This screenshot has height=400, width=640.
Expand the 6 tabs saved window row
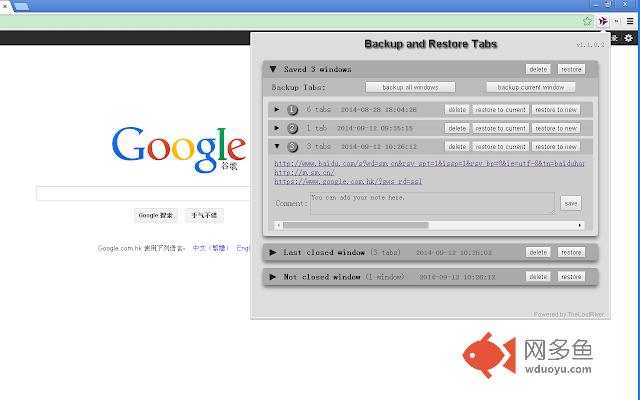[x=277, y=109]
